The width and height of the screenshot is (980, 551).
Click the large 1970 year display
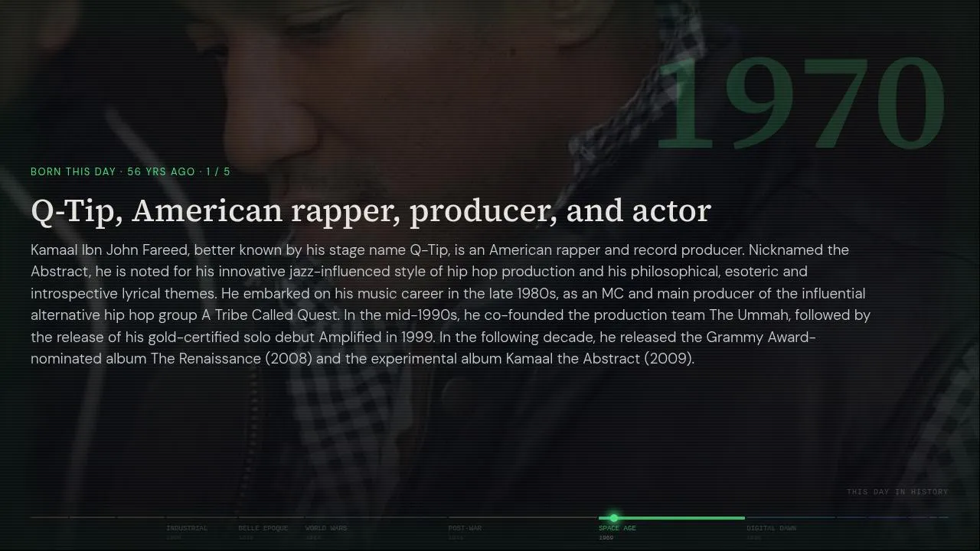801,104
